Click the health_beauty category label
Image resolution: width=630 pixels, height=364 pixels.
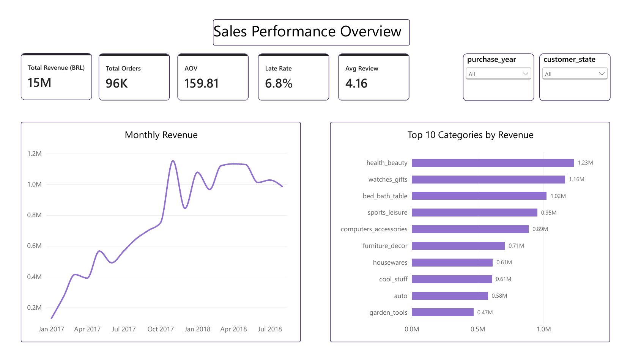click(387, 163)
